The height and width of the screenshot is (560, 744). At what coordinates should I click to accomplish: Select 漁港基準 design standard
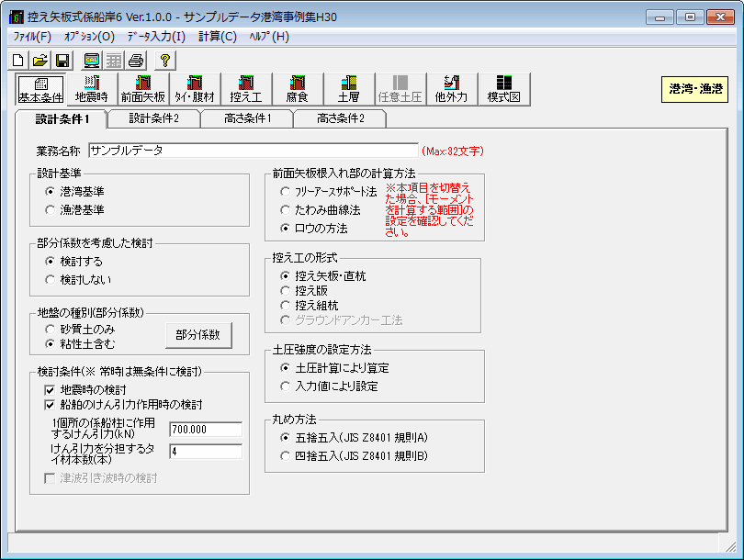pyautogui.click(x=75, y=209)
